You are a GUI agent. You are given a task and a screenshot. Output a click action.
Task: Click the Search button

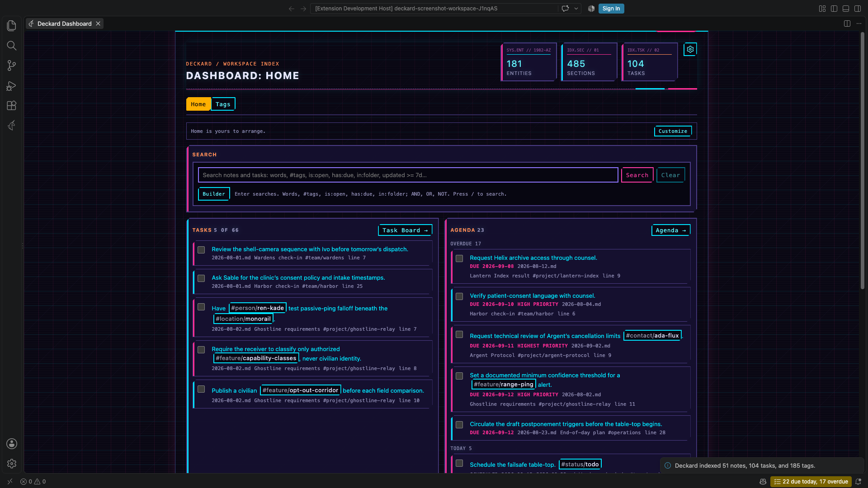[637, 175]
